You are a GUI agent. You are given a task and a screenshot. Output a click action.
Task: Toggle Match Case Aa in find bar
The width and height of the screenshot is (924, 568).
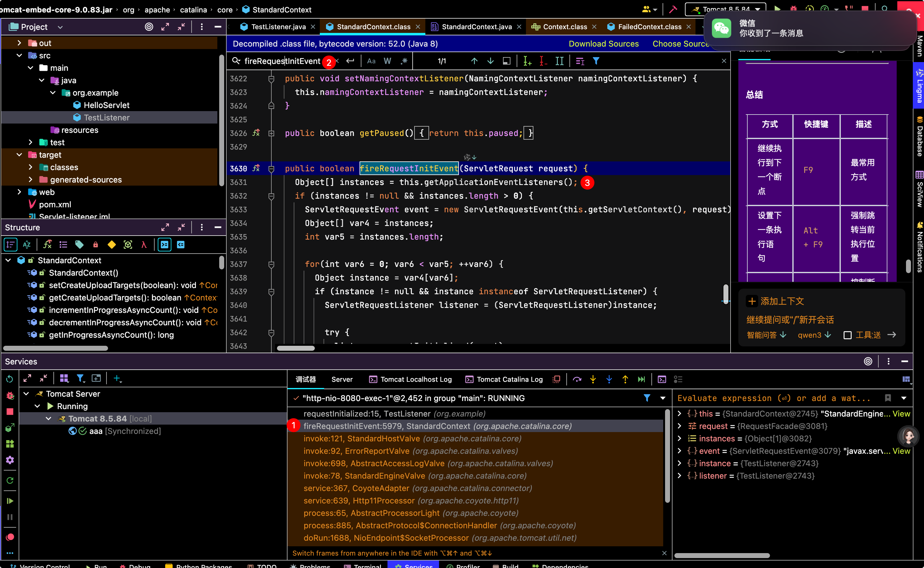(x=371, y=61)
